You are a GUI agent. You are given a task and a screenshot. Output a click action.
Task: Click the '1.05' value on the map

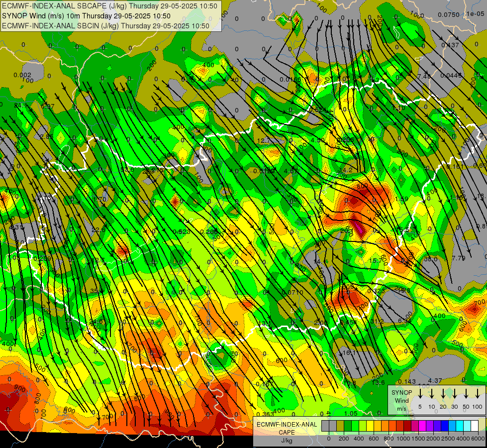coord(351,413)
